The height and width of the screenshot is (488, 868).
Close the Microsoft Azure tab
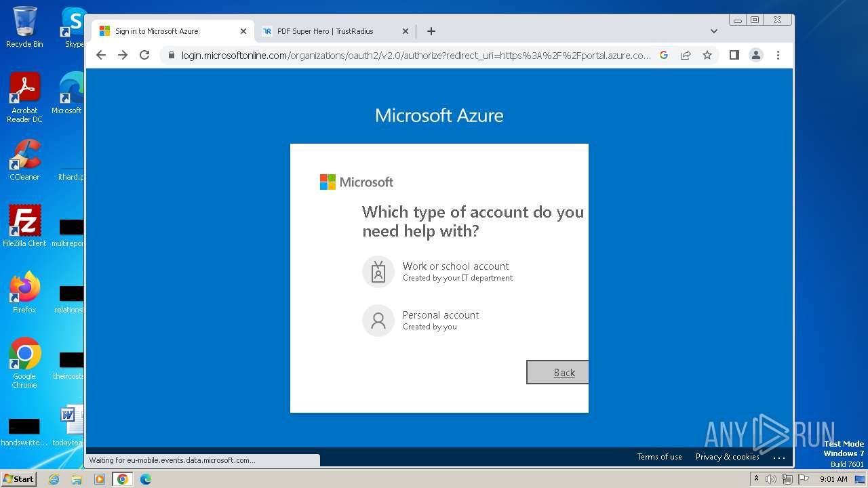(243, 31)
